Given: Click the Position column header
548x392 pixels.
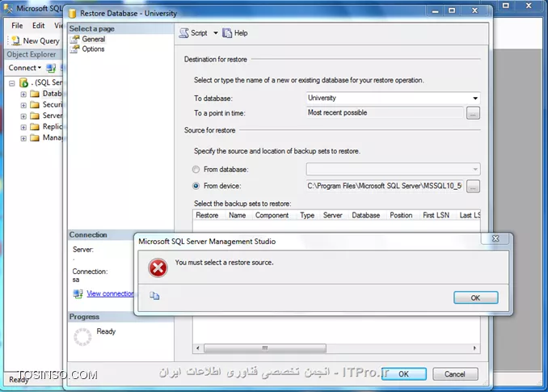Looking at the screenshot, I should point(401,215).
